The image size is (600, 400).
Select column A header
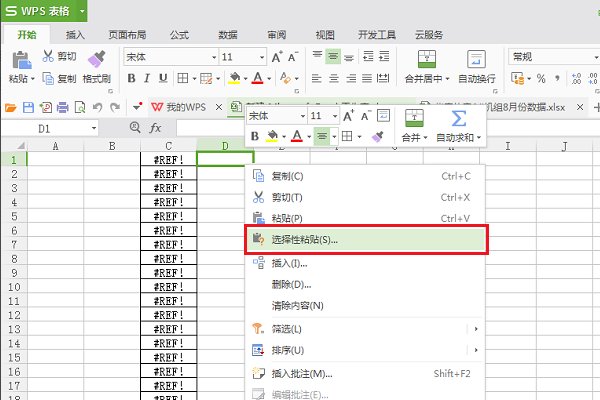click(x=55, y=146)
